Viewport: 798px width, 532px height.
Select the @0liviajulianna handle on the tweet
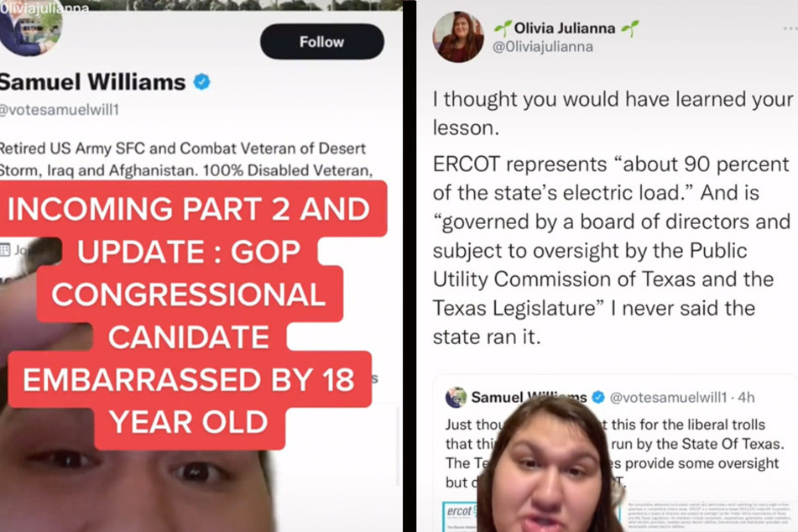click(543, 47)
